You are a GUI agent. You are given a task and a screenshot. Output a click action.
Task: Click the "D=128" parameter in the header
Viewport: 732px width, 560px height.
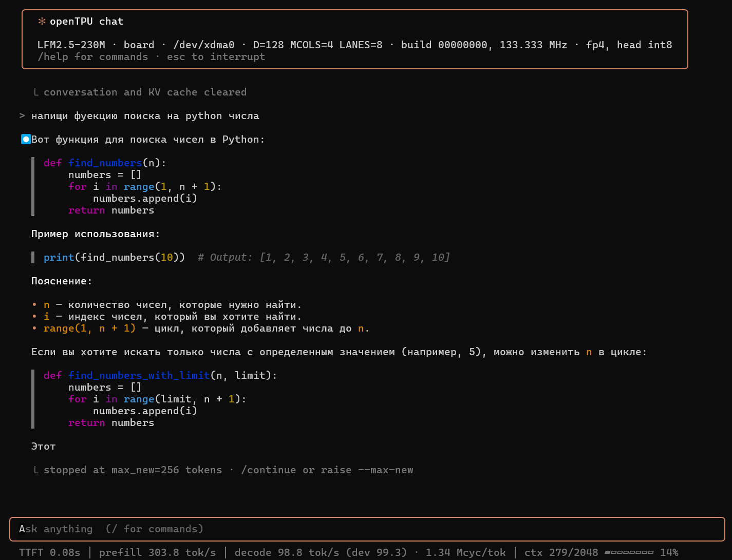[269, 45]
